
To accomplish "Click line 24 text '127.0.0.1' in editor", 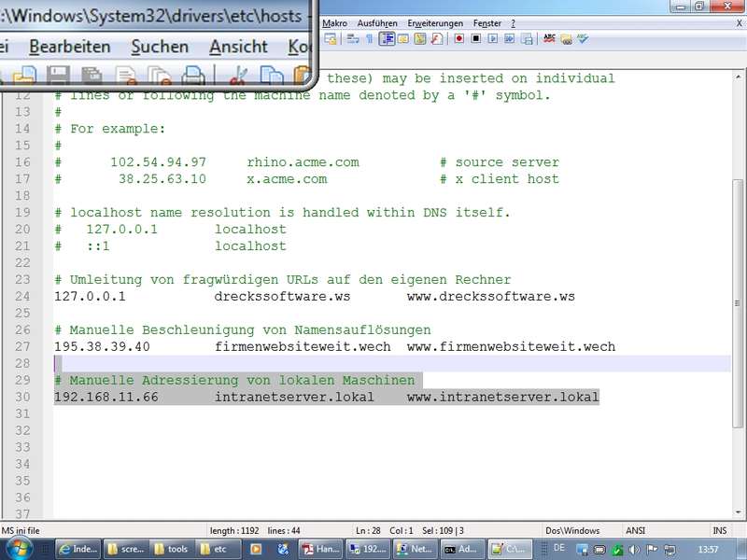I will tap(90, 296).
